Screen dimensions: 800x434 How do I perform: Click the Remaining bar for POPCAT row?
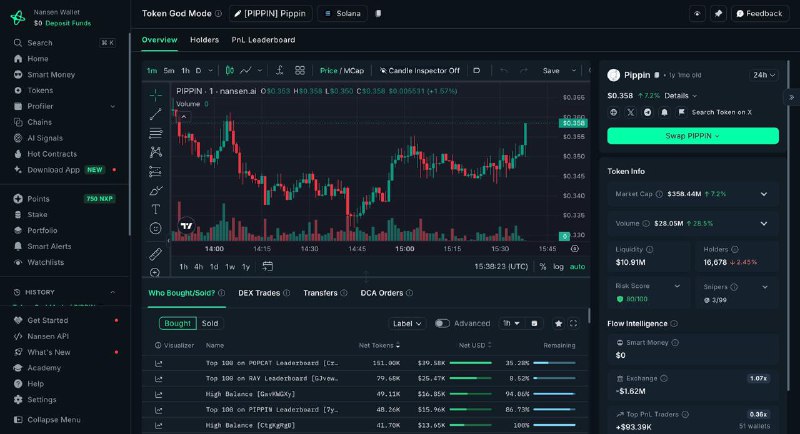[x=554, y=363]
